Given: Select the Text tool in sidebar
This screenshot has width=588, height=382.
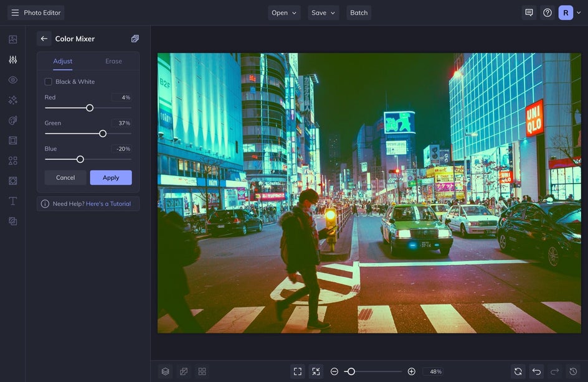Looking at the screenshot, I should tap(12, 201).
